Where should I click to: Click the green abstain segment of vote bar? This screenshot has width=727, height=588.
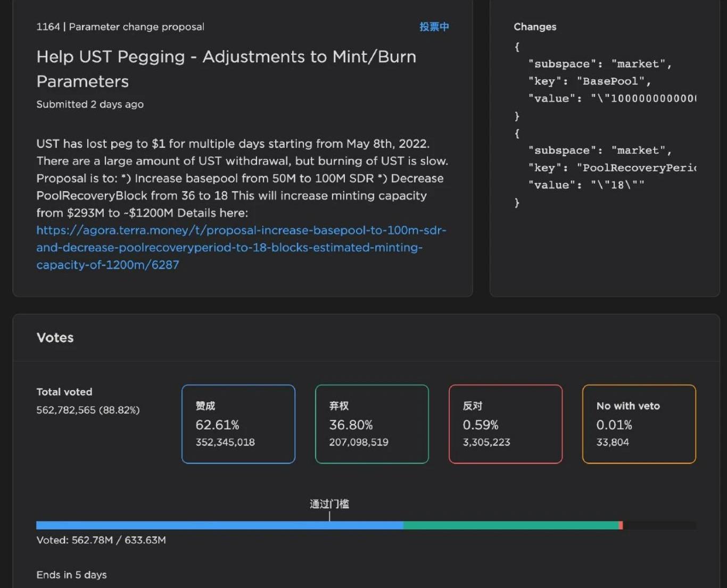(511, 525)
